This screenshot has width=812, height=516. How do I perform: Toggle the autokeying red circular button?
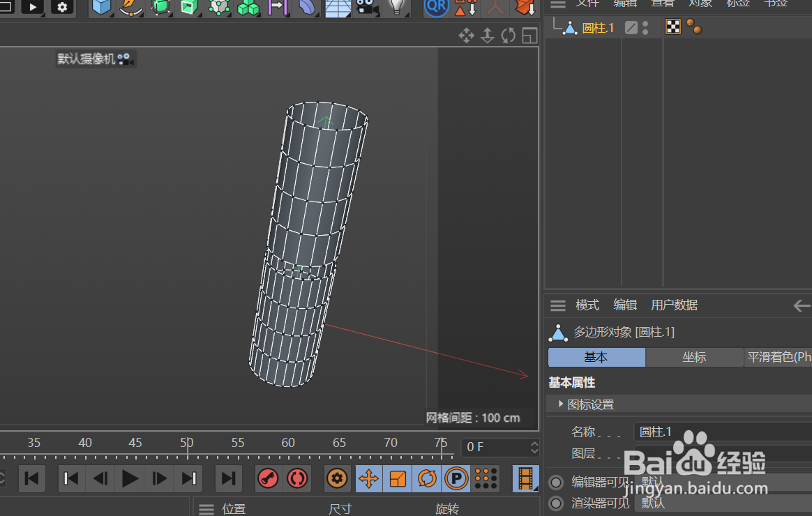297,479
